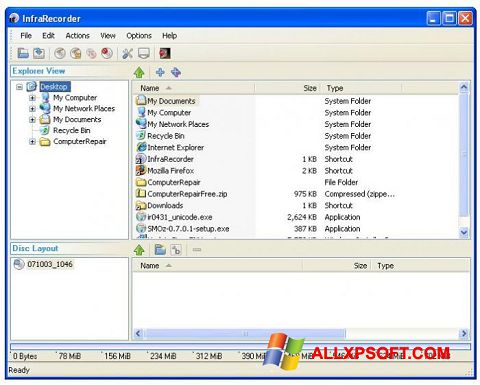
Task: Open the Options menu
Action: [139, 36]
